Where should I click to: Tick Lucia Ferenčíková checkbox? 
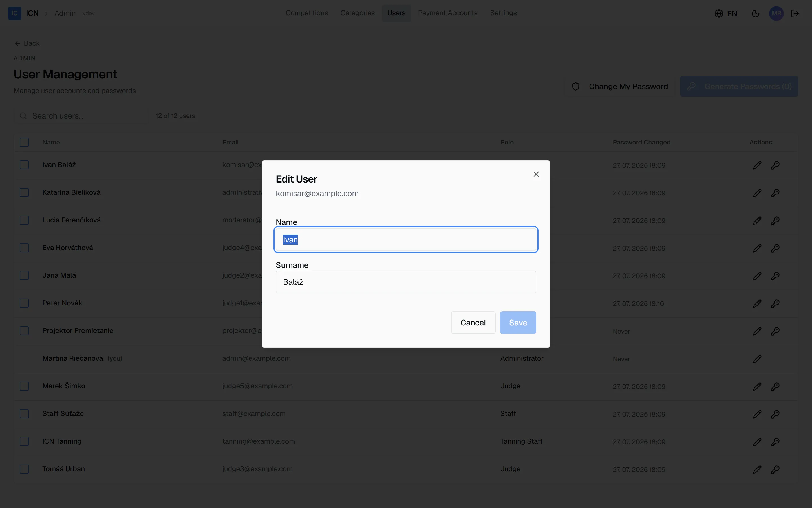coord(24,220)
